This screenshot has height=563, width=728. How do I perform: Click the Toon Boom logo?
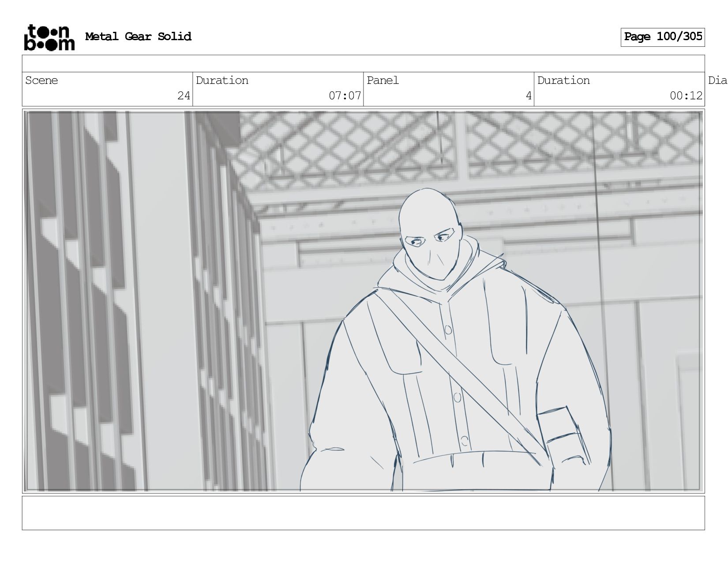tap(49, 37)
